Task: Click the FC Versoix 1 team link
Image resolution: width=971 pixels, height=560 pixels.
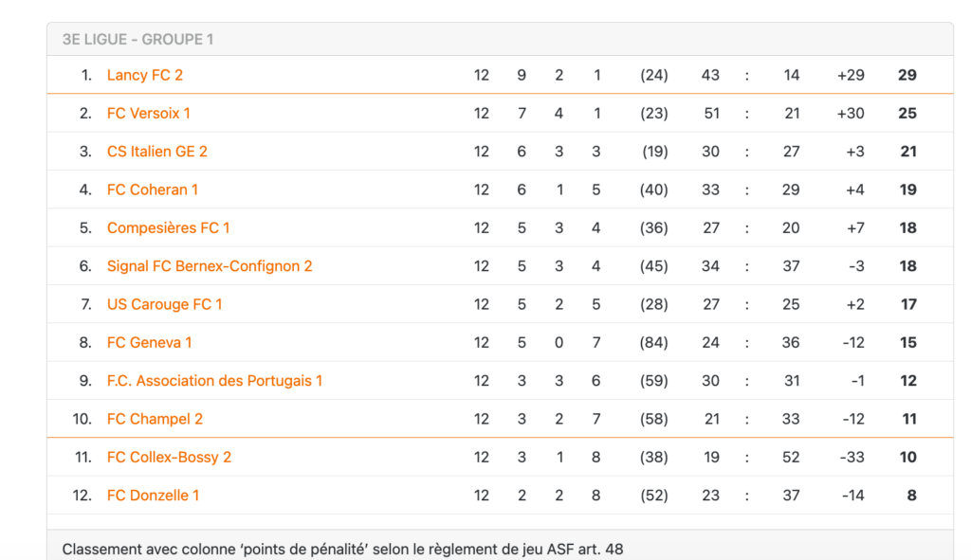Action: pos(148,114)
